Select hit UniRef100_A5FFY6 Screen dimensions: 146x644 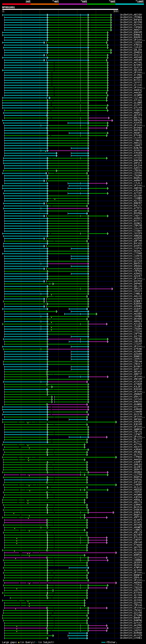131,517
